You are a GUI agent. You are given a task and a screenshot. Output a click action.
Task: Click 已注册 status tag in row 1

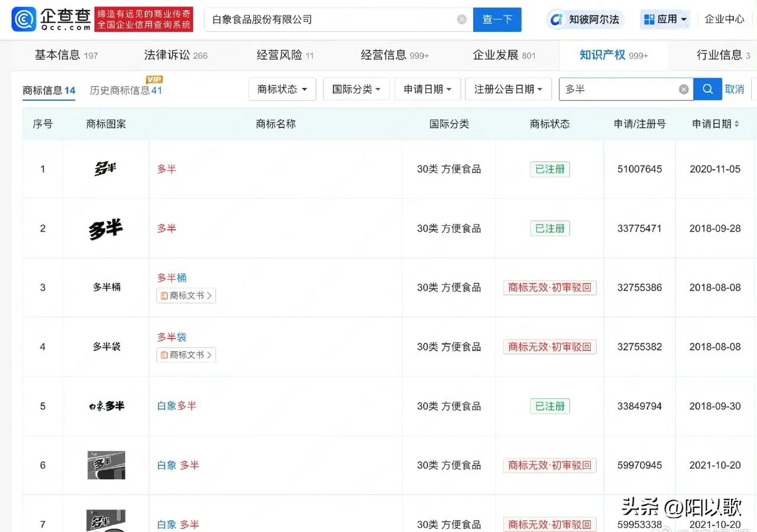(x=550, y=169)
